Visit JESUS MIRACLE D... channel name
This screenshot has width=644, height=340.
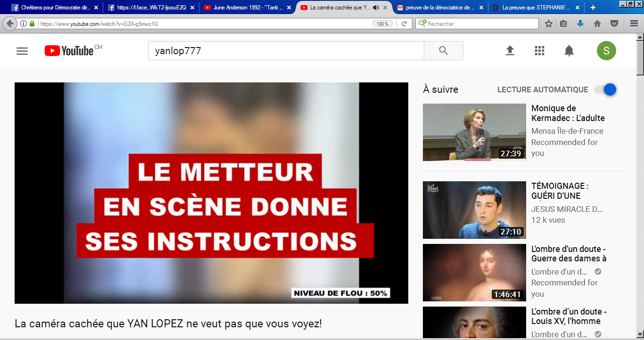click(x=567, y=209)
